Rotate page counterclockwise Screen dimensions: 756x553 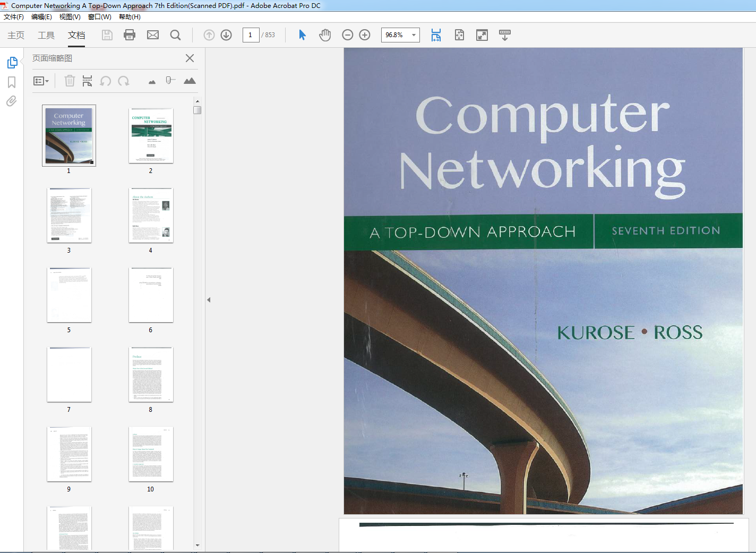tap(106, 81)
